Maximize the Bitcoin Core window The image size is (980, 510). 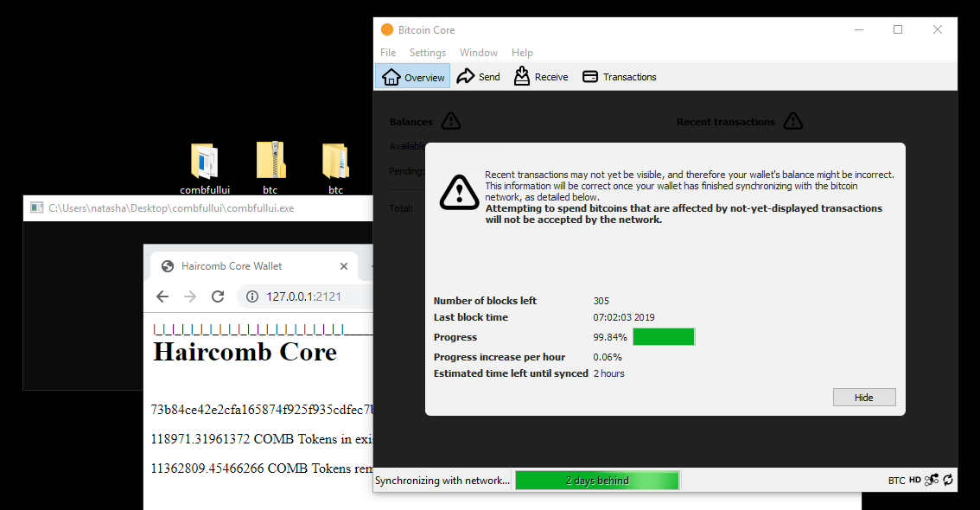pyautogui.click(x=898, y=29)
